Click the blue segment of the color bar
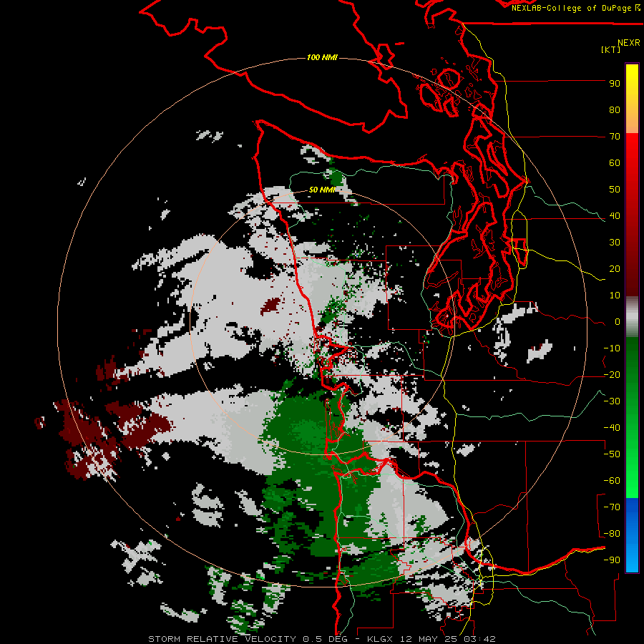 pos(632,535)
